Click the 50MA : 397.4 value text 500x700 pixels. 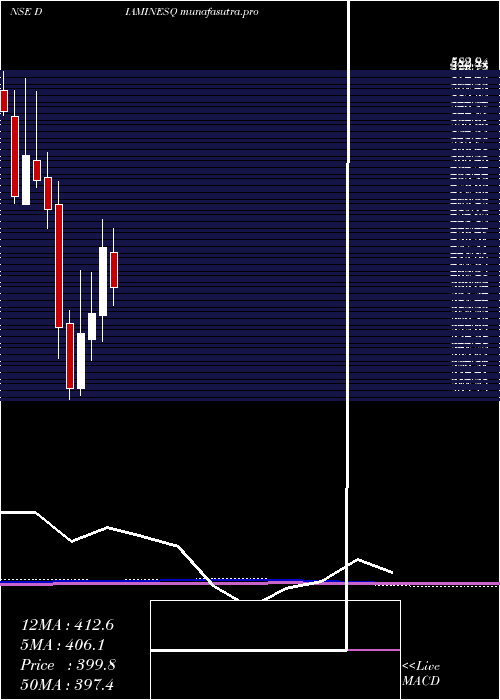67,684
